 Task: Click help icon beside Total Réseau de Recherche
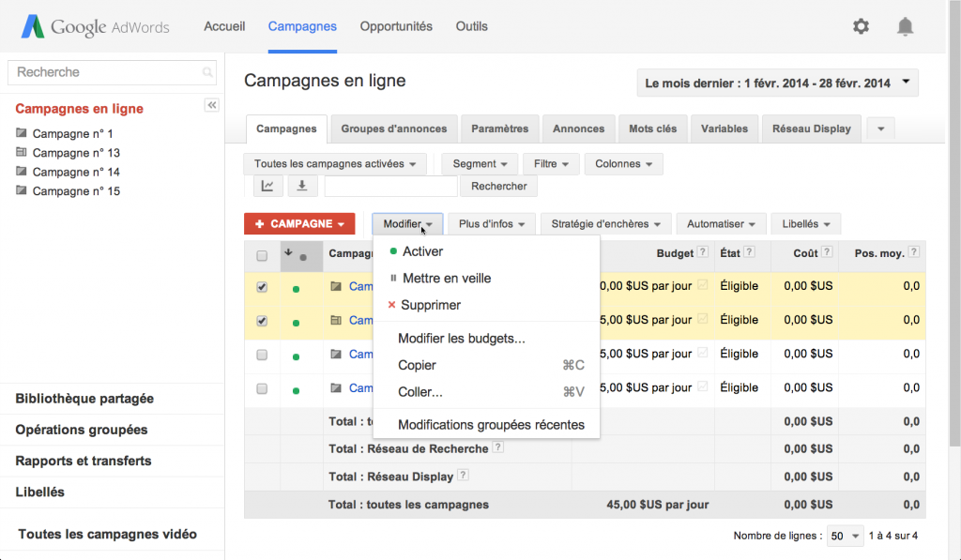pos(498,447)
